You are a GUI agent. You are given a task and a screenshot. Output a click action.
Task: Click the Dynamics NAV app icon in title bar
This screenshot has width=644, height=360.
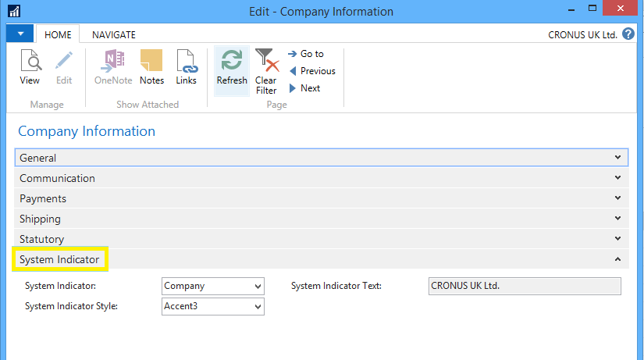click(x=14, y=11)
